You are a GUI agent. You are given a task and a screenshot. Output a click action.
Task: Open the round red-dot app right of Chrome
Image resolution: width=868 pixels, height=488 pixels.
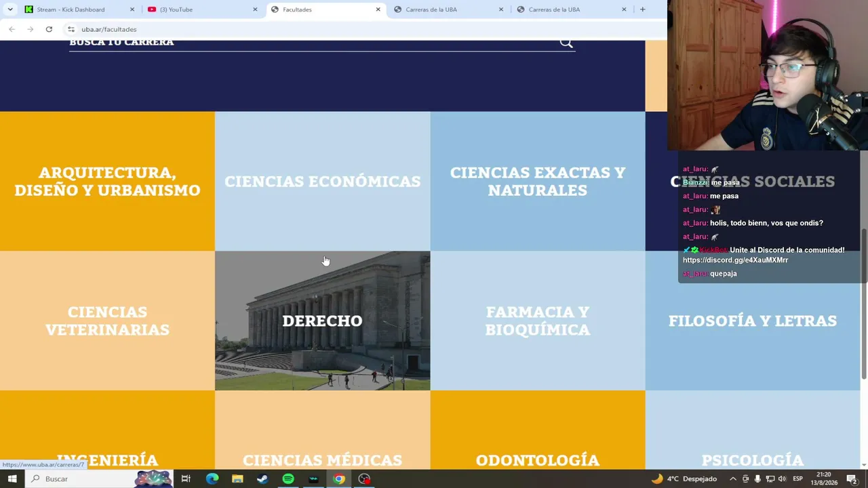coord(364,479)
